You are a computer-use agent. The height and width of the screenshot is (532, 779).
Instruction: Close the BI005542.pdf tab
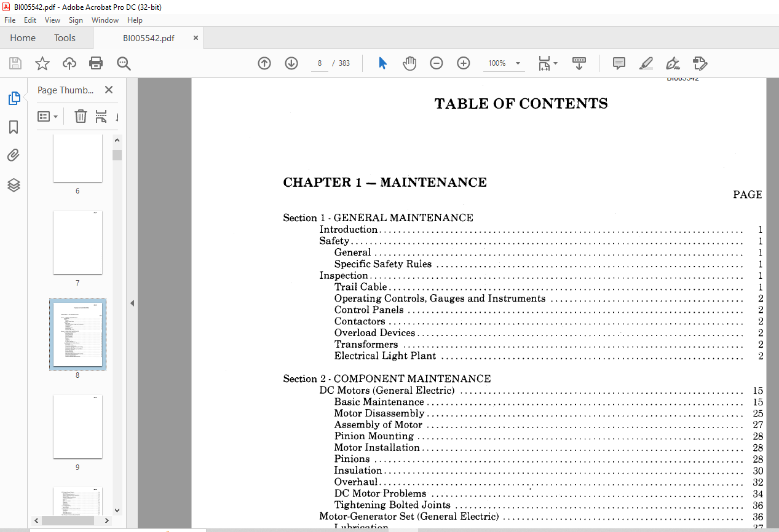point(196,38)
